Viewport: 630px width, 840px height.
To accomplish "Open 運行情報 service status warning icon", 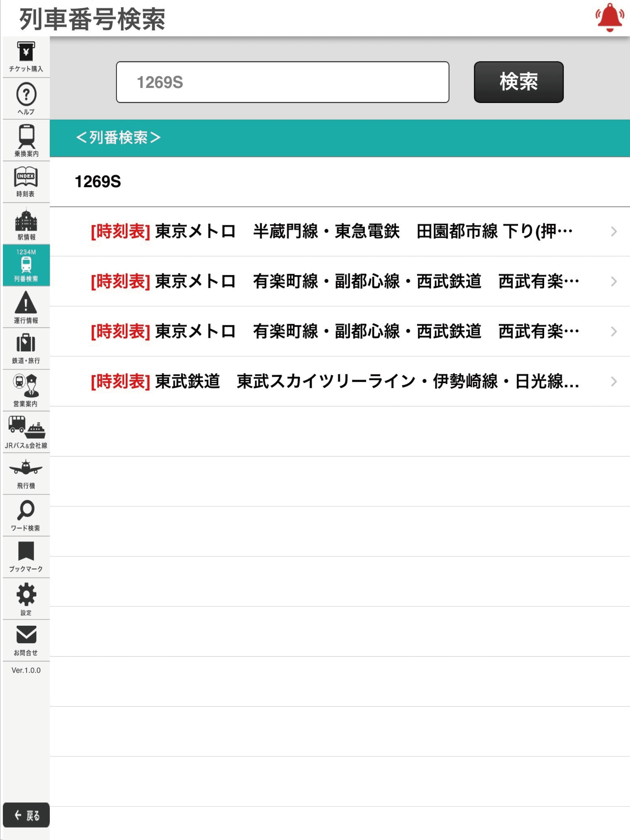I will point(26,307).
